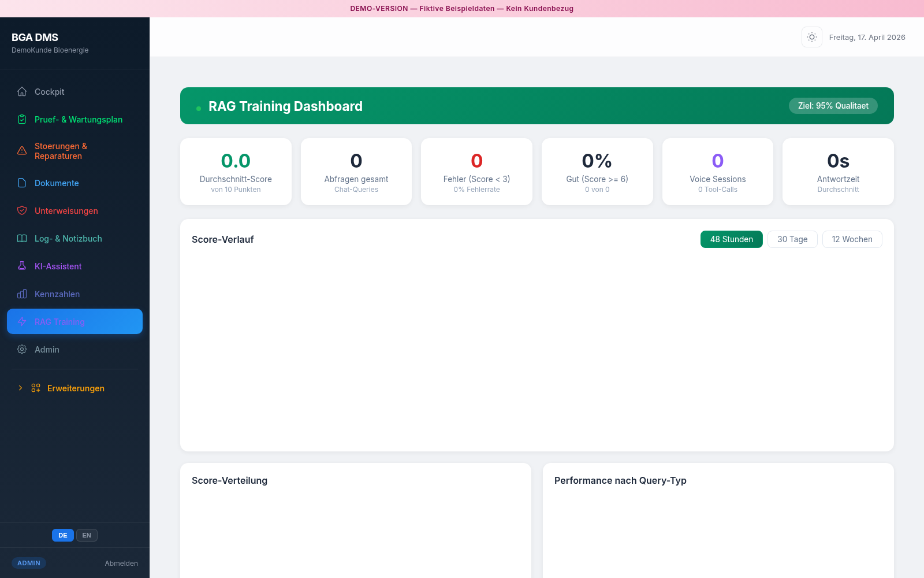Viewport: 924px width, 578px height.
Task: Click the Pruef- & Wartungsplan clipboard icon
Action: (22, 119)
